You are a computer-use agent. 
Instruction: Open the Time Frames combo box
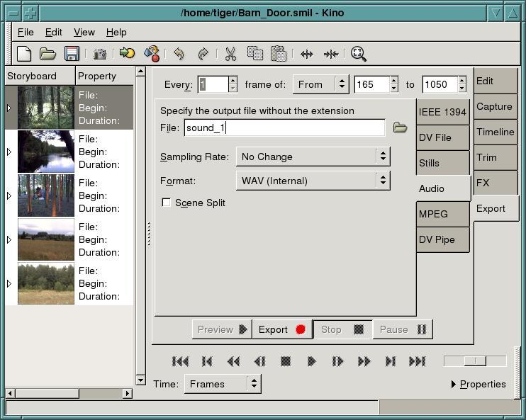point(222,384)
